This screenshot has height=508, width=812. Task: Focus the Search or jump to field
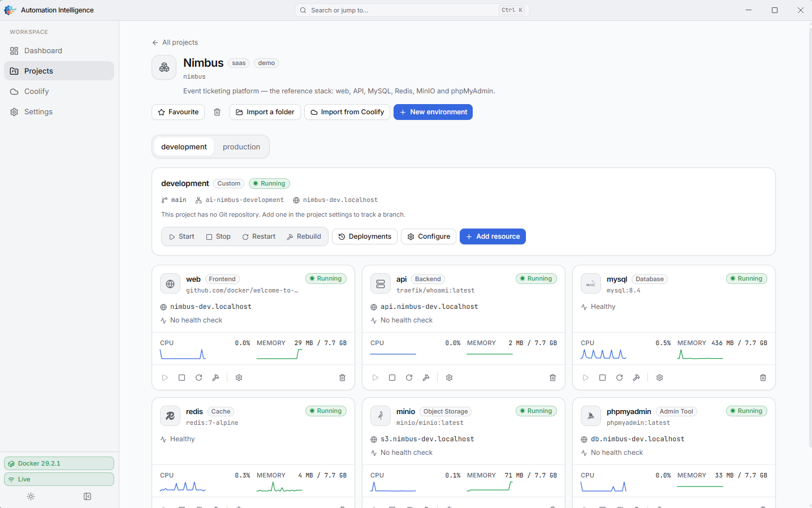click(412, 10)
